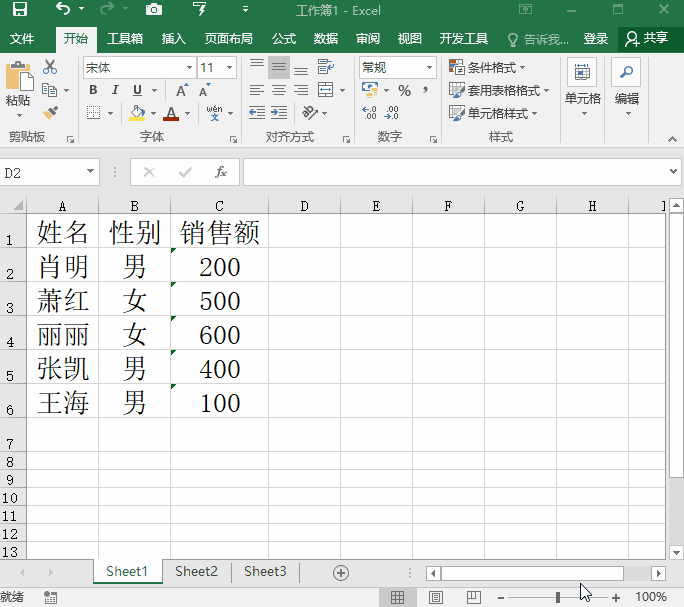Click the 共享 Share button
684x607 pixels.
click(x=646, y=38)
